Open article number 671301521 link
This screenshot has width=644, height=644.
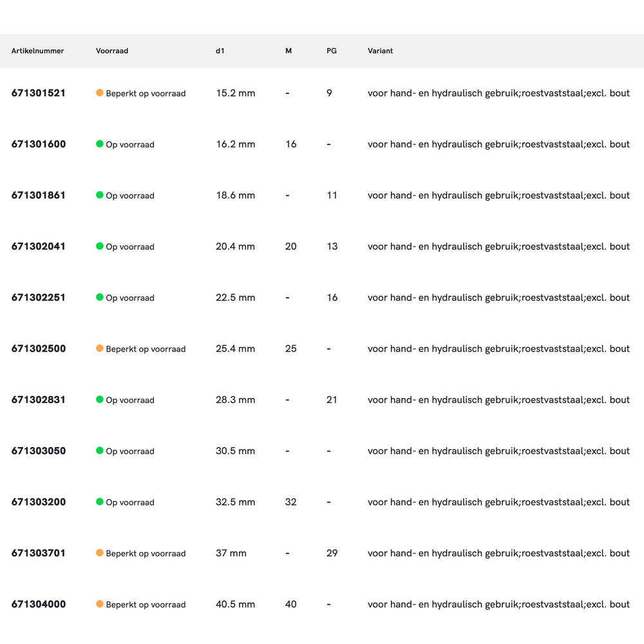click(39, 93)
